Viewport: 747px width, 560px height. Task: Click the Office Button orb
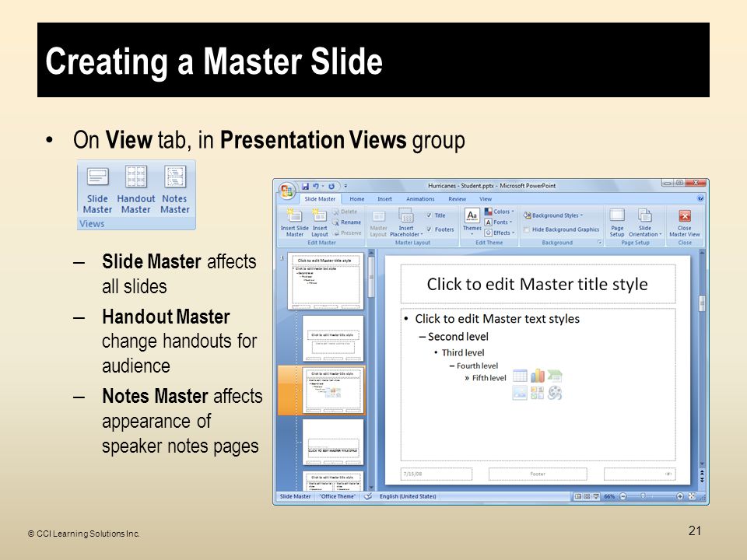tap(286, 189)
